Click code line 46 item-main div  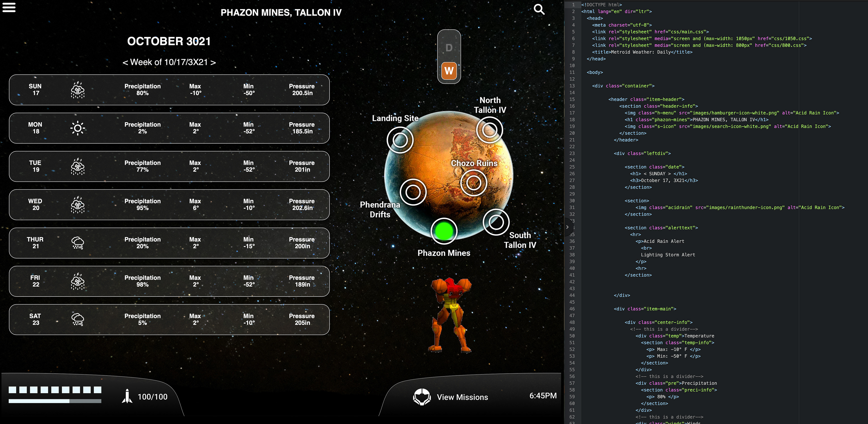tap(645, 309)
